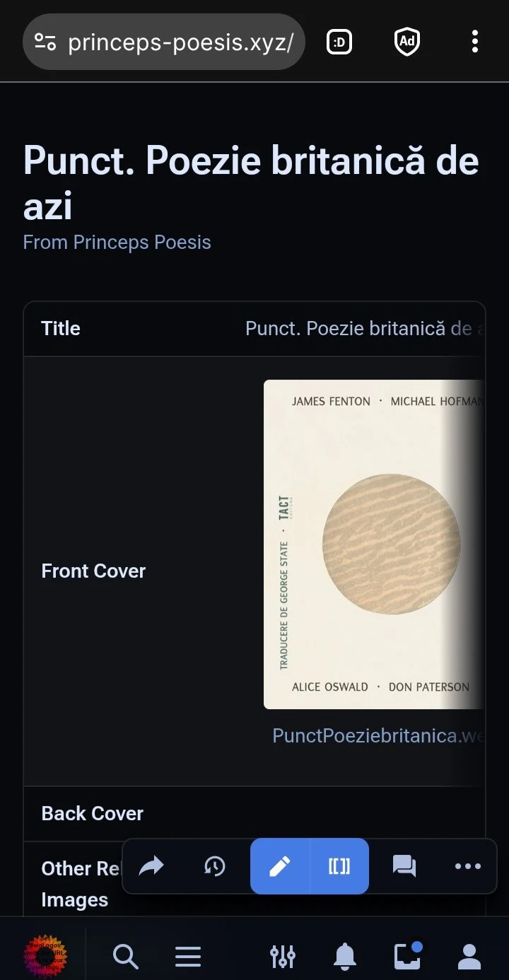
Task: Tap the Ad blocker shield icon
Action: pyautogui.click(x=407, y=42)
